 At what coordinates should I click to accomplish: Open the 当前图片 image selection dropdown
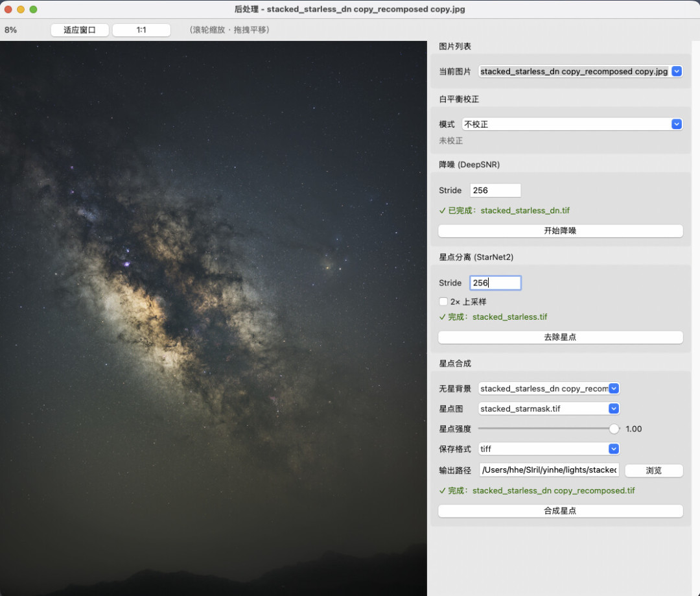coord(580,71)
